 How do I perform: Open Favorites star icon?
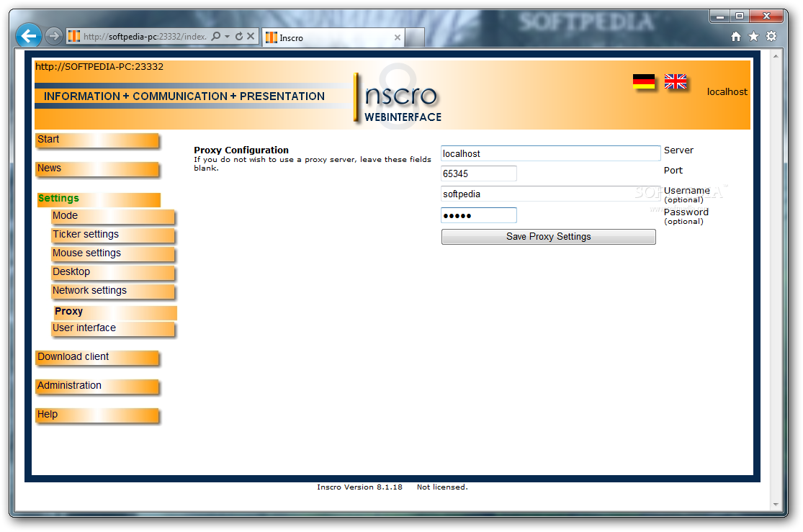(x=753, y=36)
